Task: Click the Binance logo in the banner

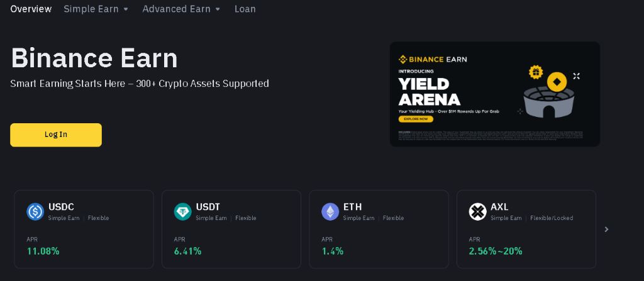Action: (x=404, y=60)
